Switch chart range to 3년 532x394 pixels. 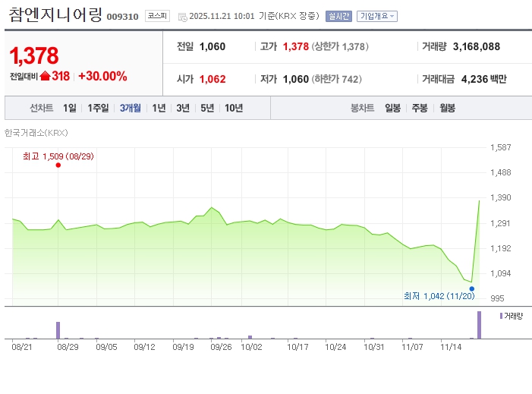(183, 108)
